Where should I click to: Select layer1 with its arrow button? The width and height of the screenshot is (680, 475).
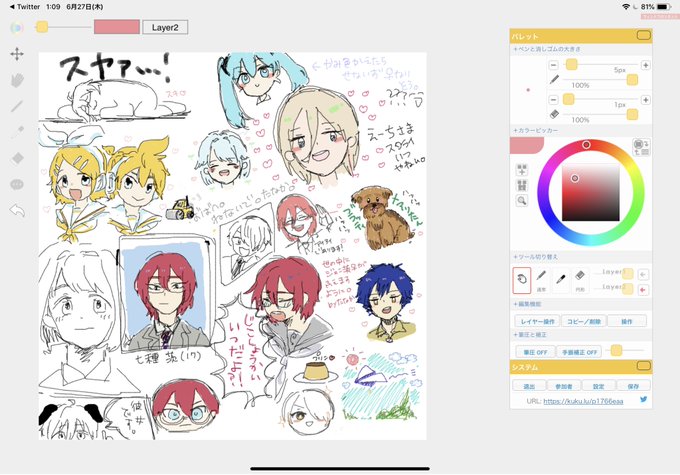point(643,274)
